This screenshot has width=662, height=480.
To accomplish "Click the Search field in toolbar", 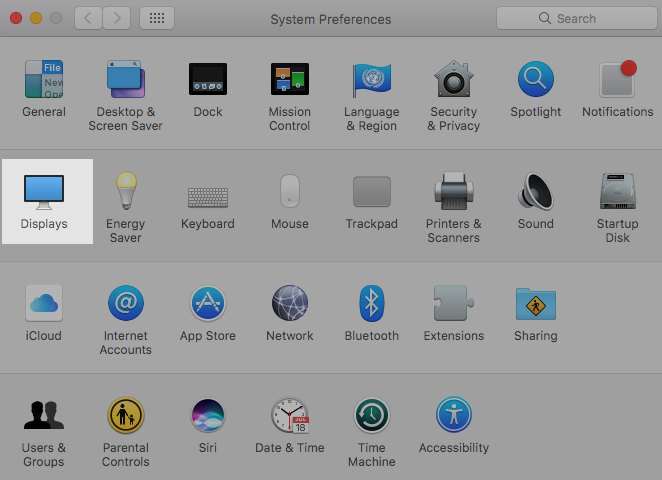I will (x=575, y=18).
